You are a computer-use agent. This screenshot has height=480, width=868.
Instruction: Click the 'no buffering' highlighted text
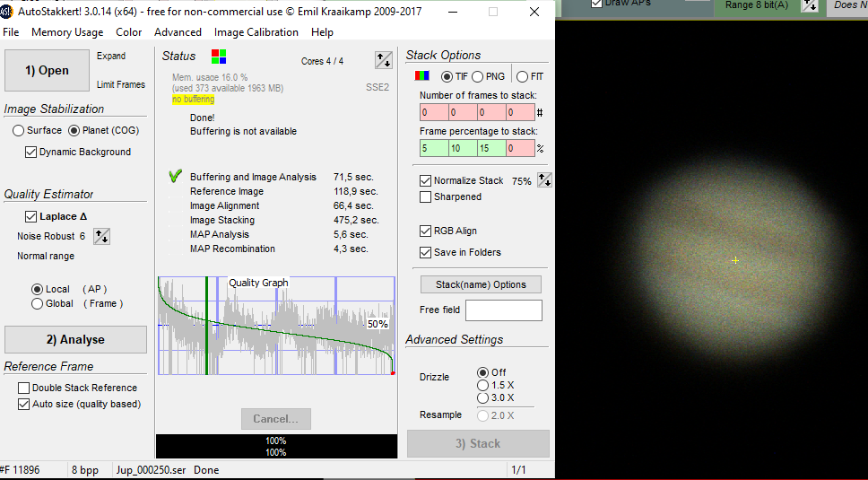tap(193, 99)
